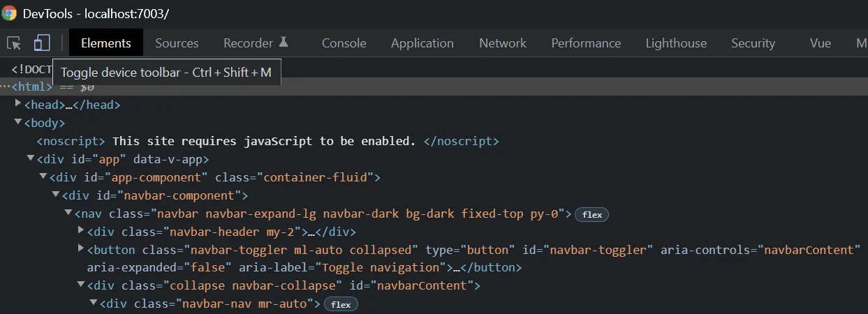The width and height of the screenshot is (868, 314).
Task: Expand the head element arrow
Action: (18, 104)
